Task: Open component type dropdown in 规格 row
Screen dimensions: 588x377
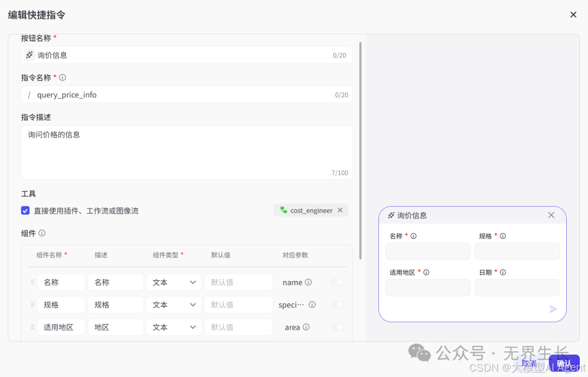Action: point(174,305)
